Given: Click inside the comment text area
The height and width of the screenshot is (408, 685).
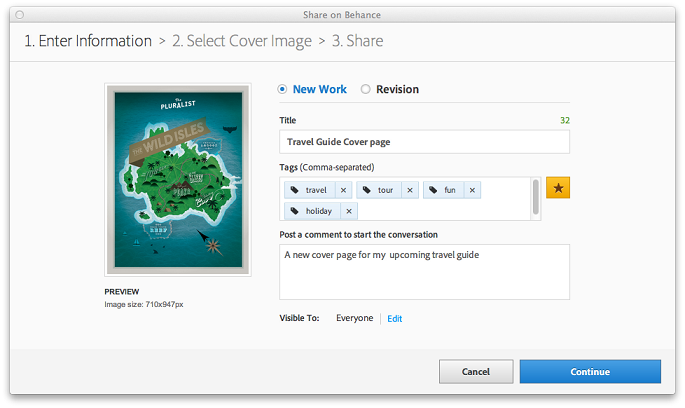Looking at the screenshot, I should coord(424,272).
